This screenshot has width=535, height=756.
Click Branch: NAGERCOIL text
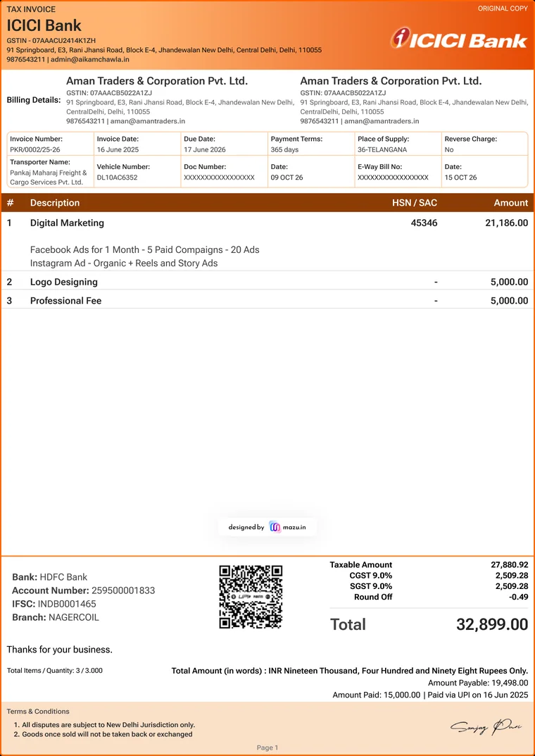(x=56, y=617)
